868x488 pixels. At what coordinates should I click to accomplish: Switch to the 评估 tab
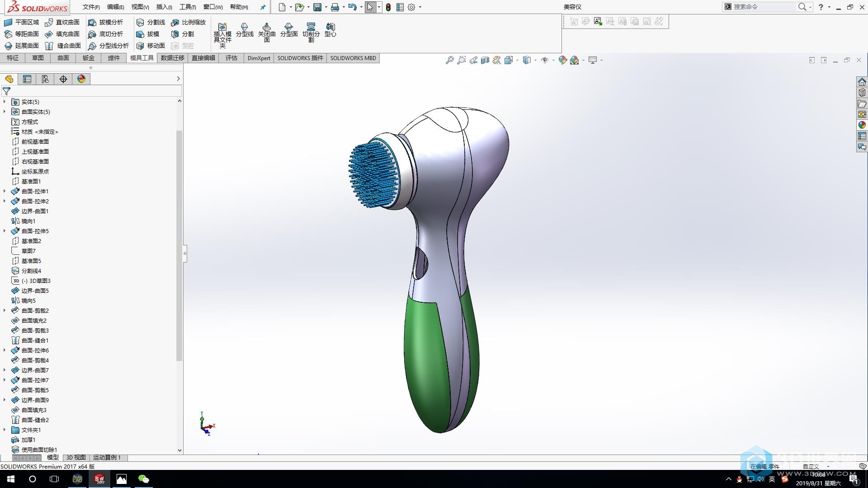[231, 58]
